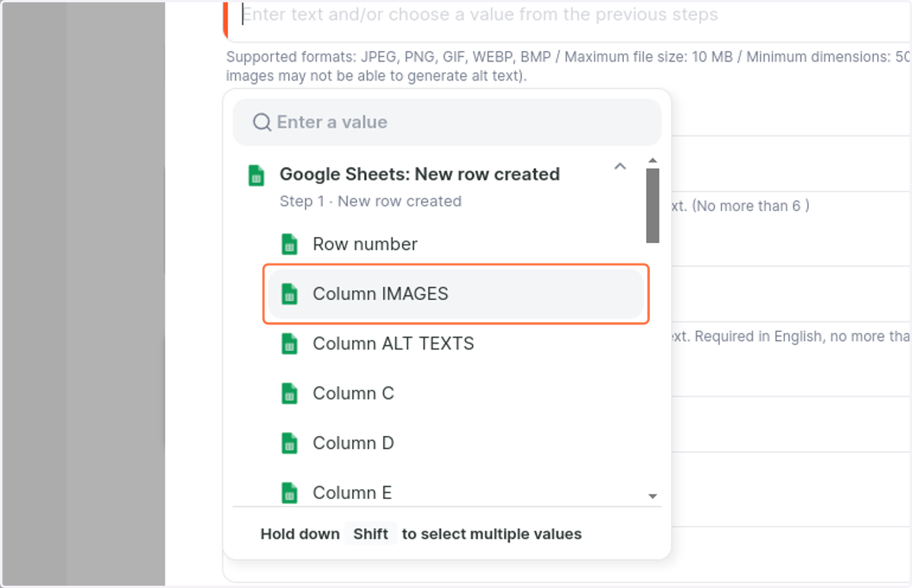912x588 pixels.
Task: Click the 'Step 1 · New row created' subtitle
Action: pyautogui.click(x=370, y=201)
